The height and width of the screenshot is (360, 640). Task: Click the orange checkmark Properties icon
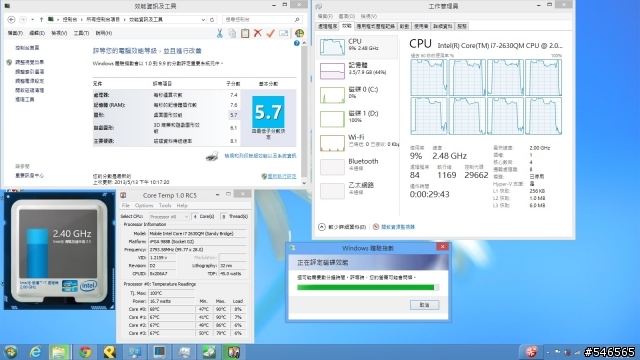[x=270, y=33]
